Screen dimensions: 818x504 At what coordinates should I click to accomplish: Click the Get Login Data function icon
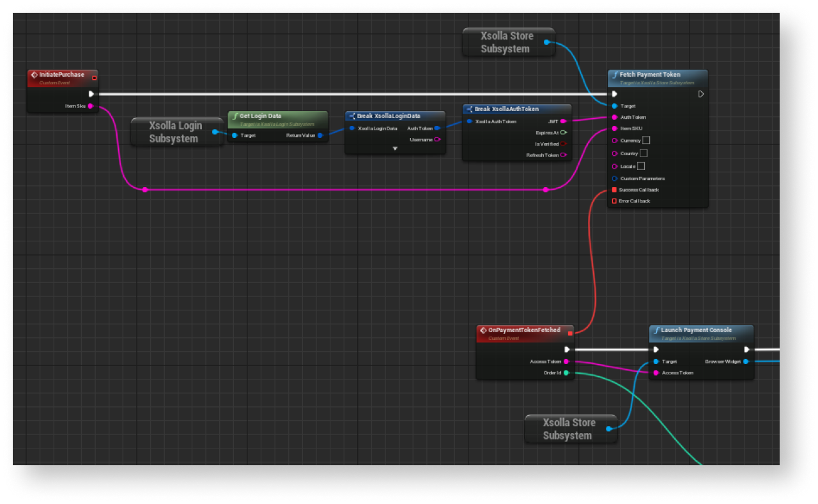coord(235,116)
